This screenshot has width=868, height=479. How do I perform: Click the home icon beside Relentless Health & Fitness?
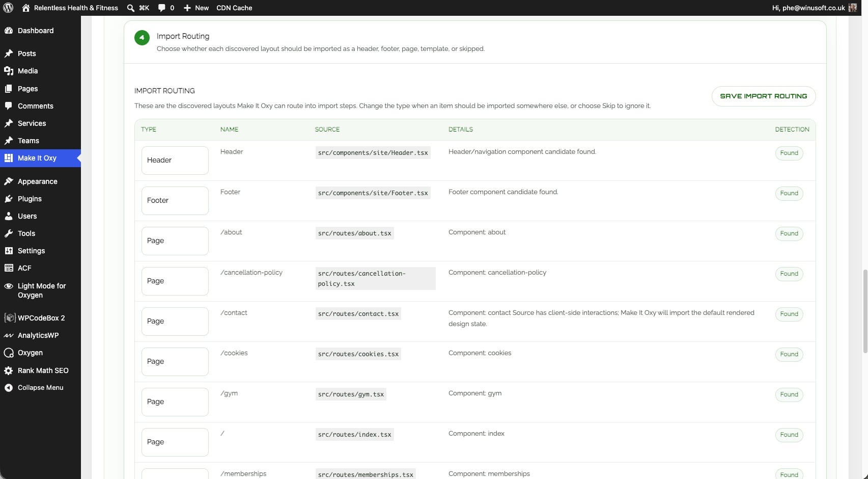tap(25, 8)
